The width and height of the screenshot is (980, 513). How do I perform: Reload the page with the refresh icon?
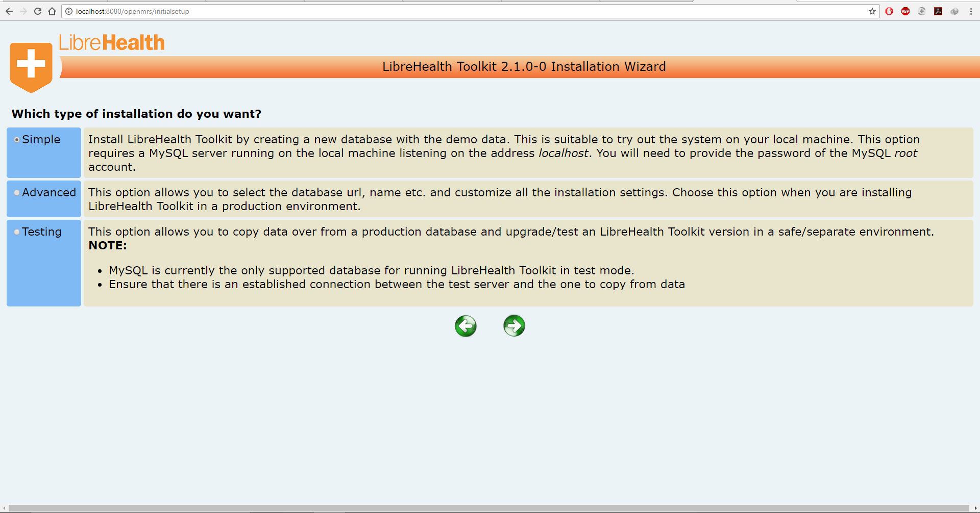coord(38,11)
